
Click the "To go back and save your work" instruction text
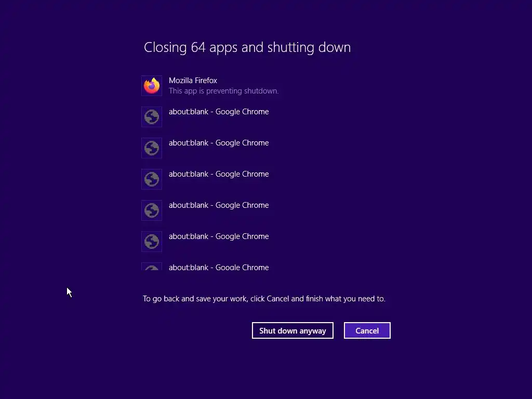pyautogui.click(x=264, y=299)
